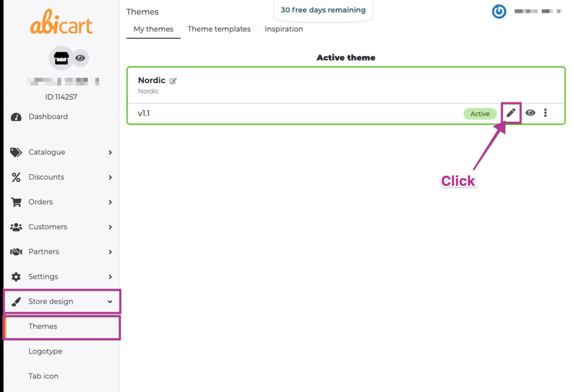The image size is (572, 392).
Task: Click the Dashboard gauge icon
Action: (x=16, y=117)
